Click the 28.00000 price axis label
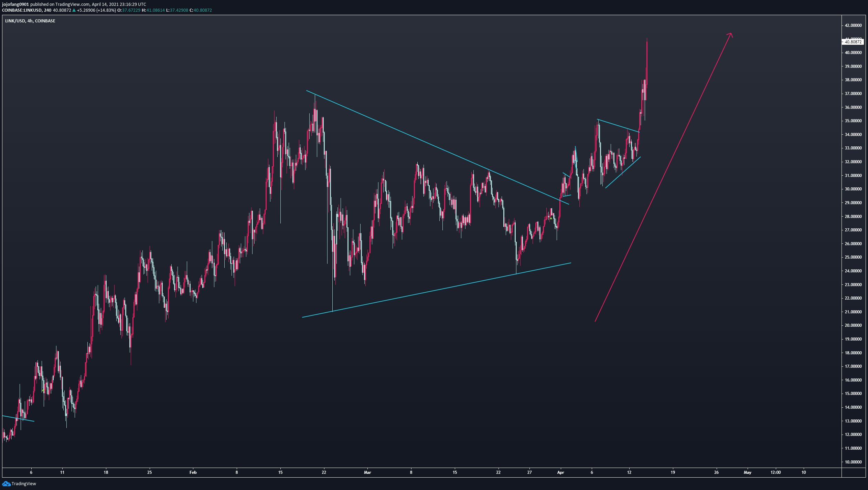Image resolution: width=868 pixels, height=490 pixels. (x=853, y=217)
